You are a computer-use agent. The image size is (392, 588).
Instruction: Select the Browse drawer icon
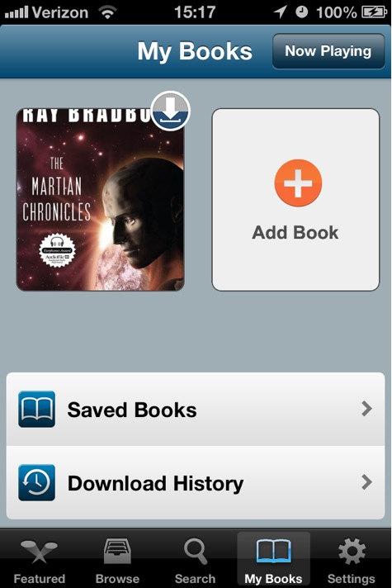tap(117, 551)
